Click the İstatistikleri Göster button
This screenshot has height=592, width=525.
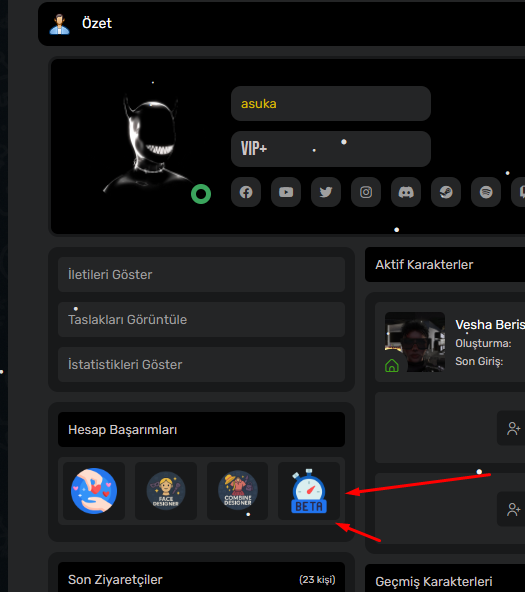202,364
